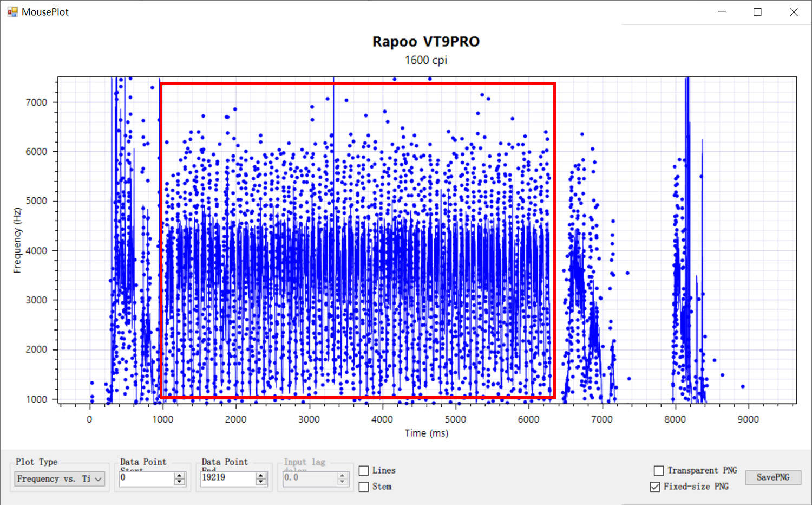Increase Data Point End with up arrow
Viewport: 812px width, 505px height.
tap(261, 475)
